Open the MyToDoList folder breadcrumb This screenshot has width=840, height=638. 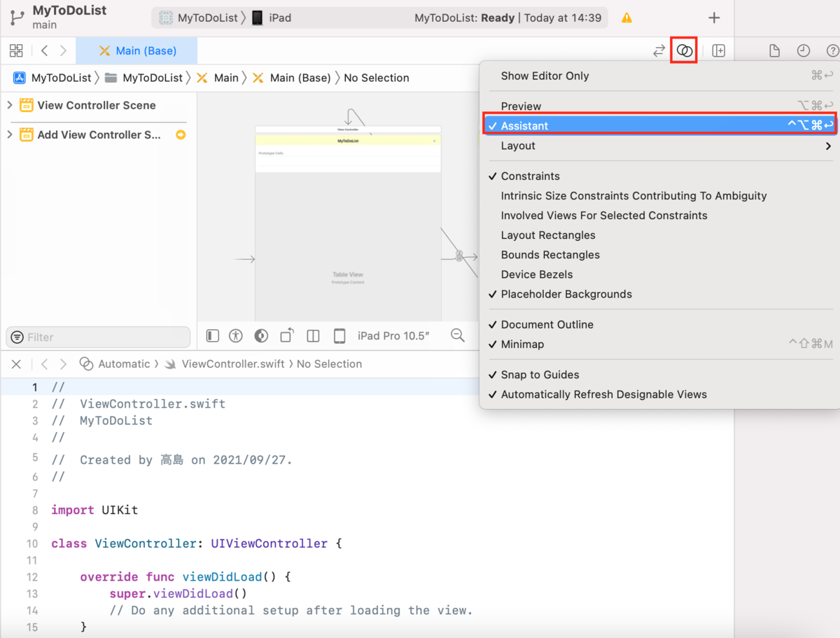144,78
